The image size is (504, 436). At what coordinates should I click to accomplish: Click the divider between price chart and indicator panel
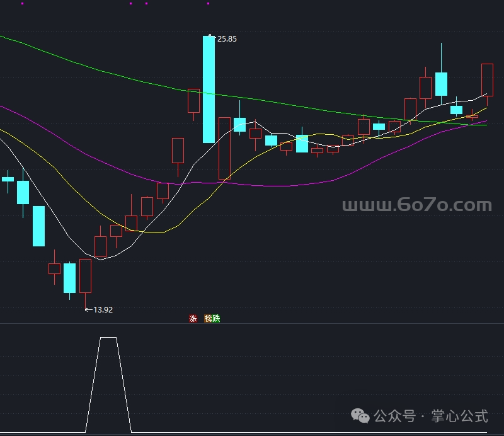252,324
